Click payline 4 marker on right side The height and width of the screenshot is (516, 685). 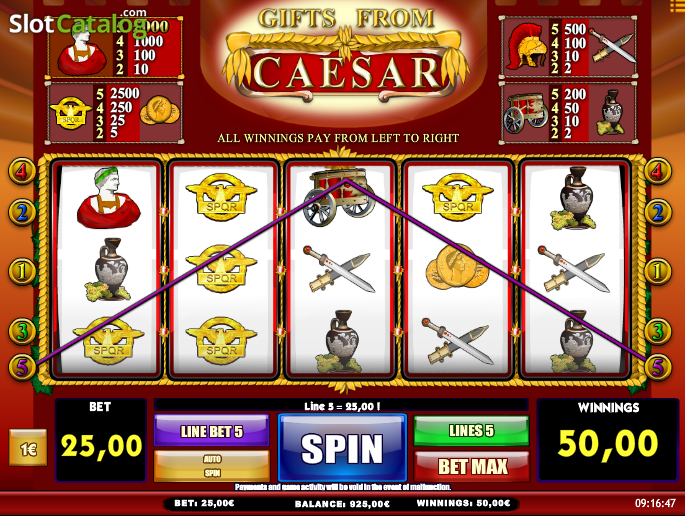point(658,171)
